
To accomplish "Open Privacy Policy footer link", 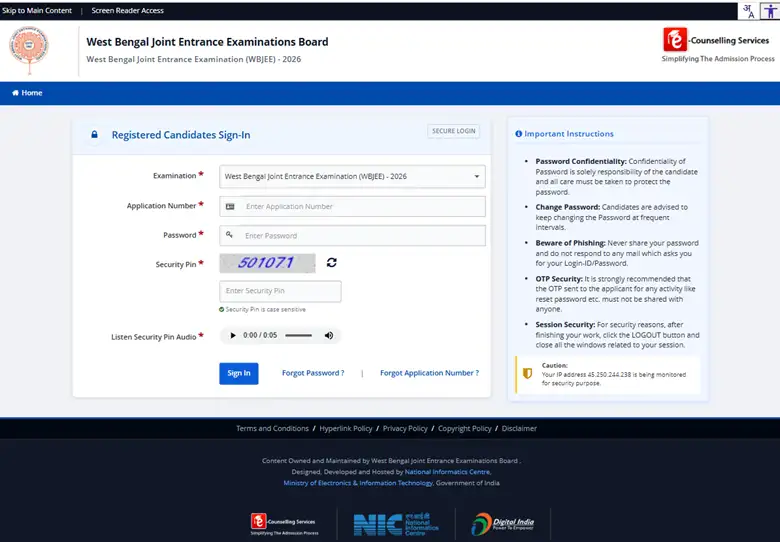I will pos(405,429).
